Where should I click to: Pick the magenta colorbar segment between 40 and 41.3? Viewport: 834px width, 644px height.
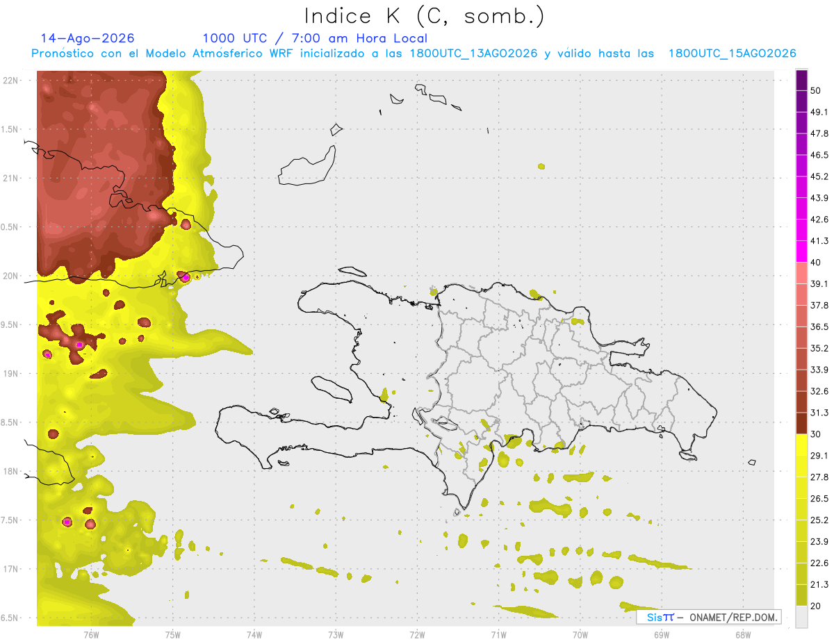[x=801, y=251]
